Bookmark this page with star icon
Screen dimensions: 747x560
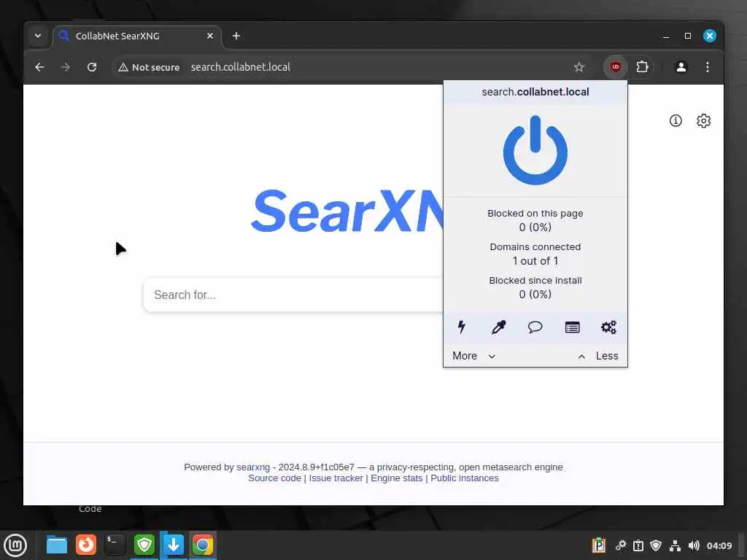578,66
